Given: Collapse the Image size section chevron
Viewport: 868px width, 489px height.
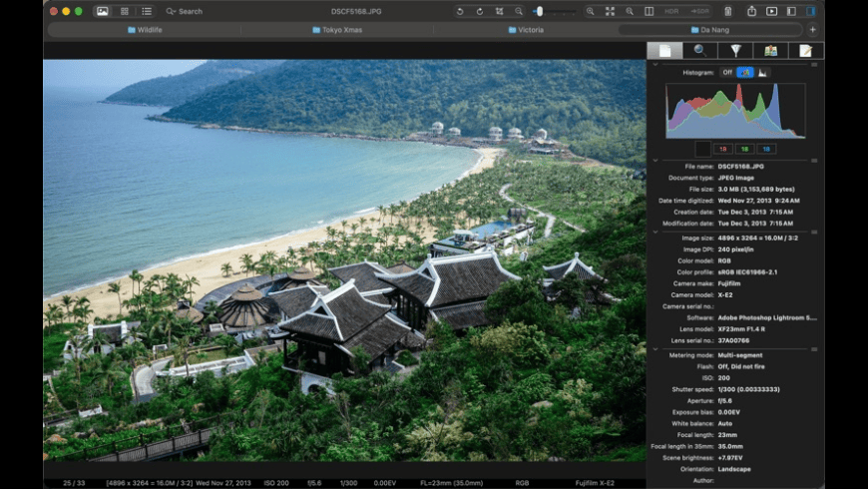Looking at the screenshot, I should tap(655, 233).
